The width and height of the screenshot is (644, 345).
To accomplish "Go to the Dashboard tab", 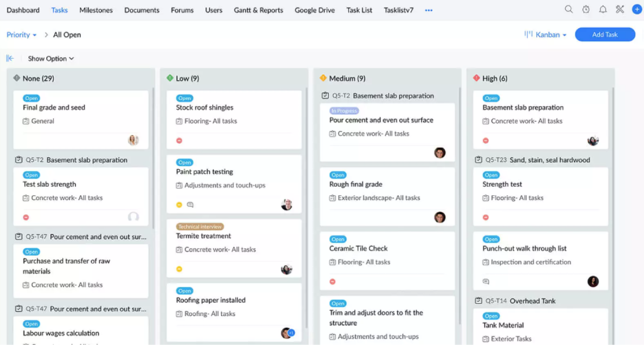I will (x=23, y=10).
